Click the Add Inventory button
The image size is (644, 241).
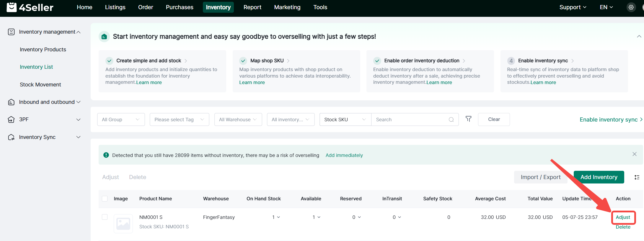pyautogui.click(x=599, y=177)
